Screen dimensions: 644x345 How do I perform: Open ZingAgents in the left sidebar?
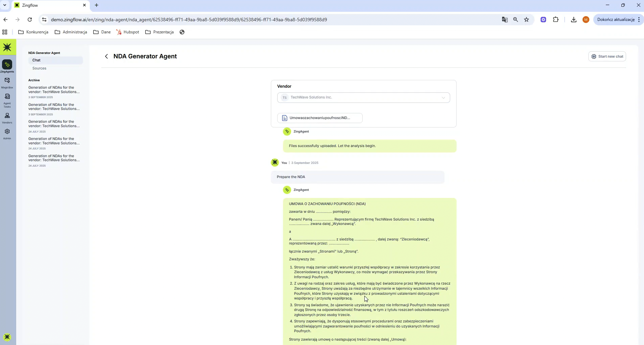[7, 65]
